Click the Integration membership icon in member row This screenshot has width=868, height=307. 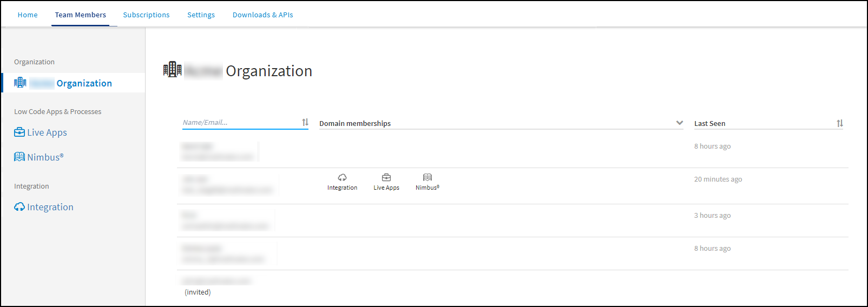point(342,178)
